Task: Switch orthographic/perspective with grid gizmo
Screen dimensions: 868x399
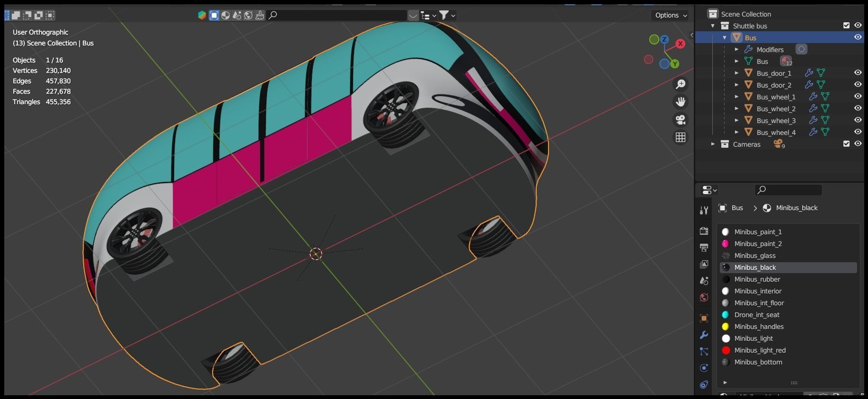Action: coord(681,137)
